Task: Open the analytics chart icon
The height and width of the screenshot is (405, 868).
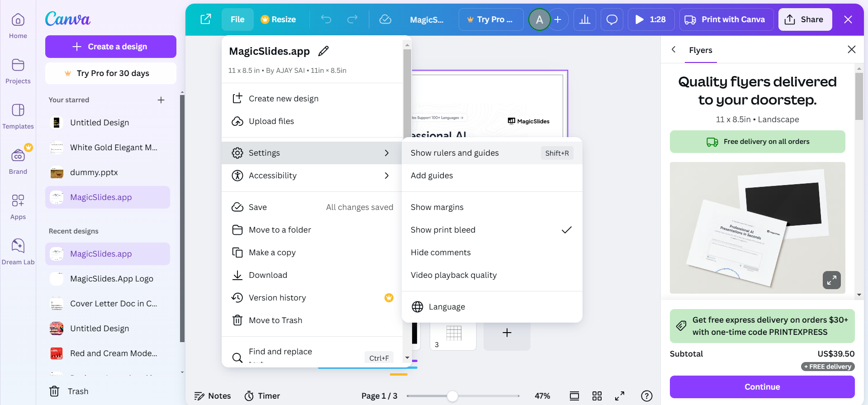Action: pyautogui.click(x=585, y=19)
